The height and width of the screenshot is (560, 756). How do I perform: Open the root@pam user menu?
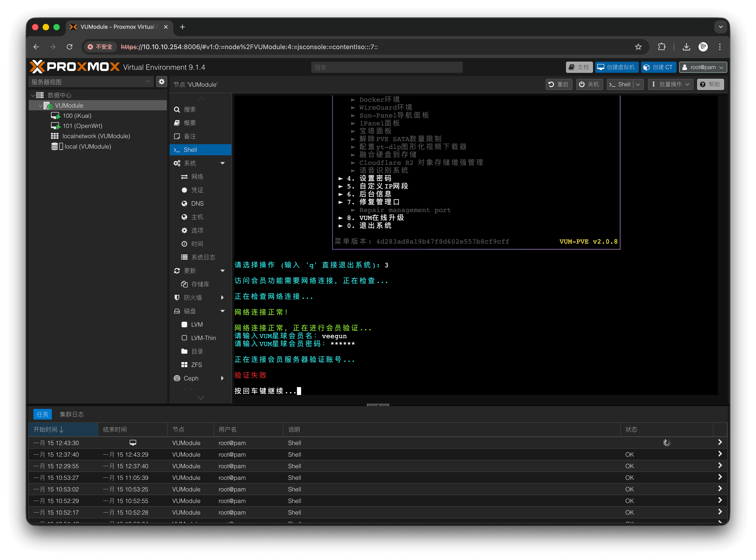[x=702, y=67]
